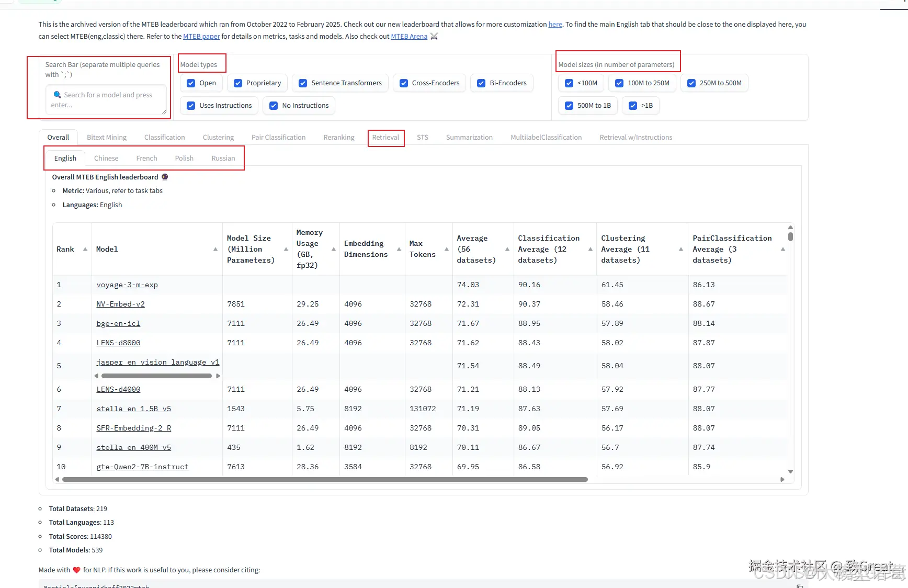Image resolution: width=908 pixels, height=588 pixels.
Task: Open SFR-Embedding-2_R model link
Action: [133, 428]
